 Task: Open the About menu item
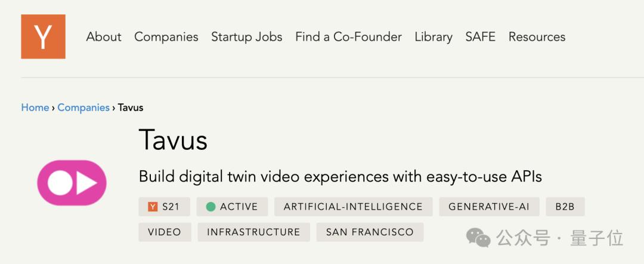click(x=104, y=37)
